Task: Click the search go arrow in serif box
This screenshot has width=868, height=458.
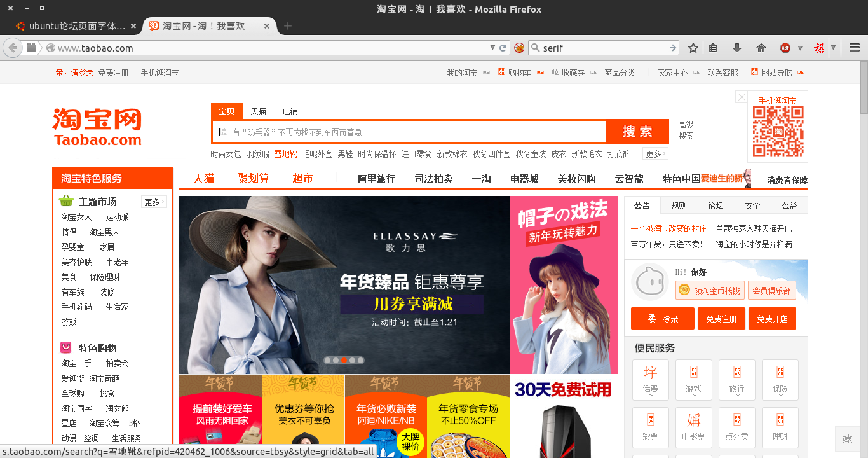Action: tap(673, 48)
